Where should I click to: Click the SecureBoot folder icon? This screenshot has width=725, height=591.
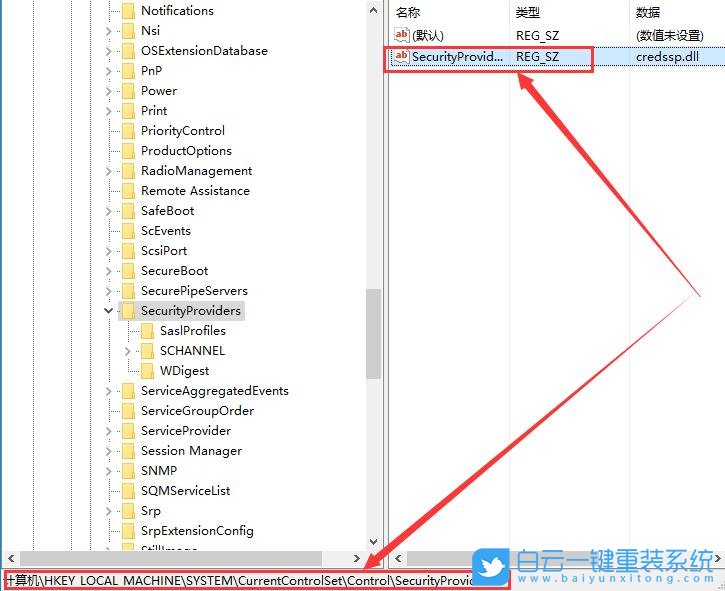pyautogui.click(x=128, y=271)
